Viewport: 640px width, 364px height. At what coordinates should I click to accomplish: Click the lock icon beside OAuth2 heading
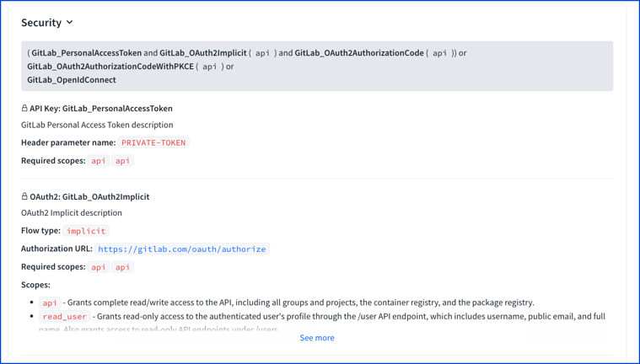tap(24, 196)
